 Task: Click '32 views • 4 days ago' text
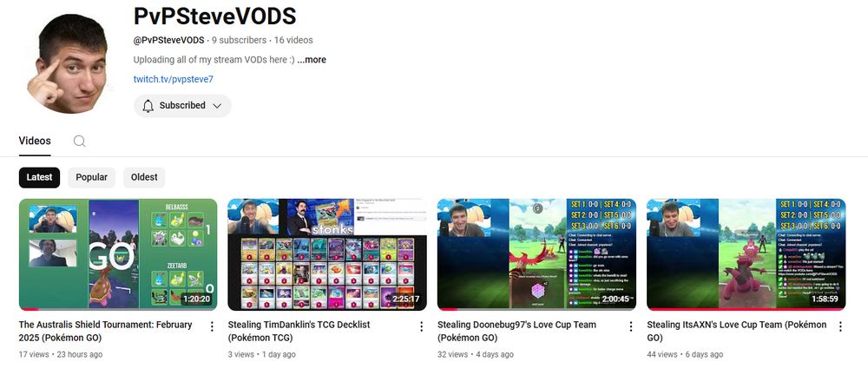476,354
